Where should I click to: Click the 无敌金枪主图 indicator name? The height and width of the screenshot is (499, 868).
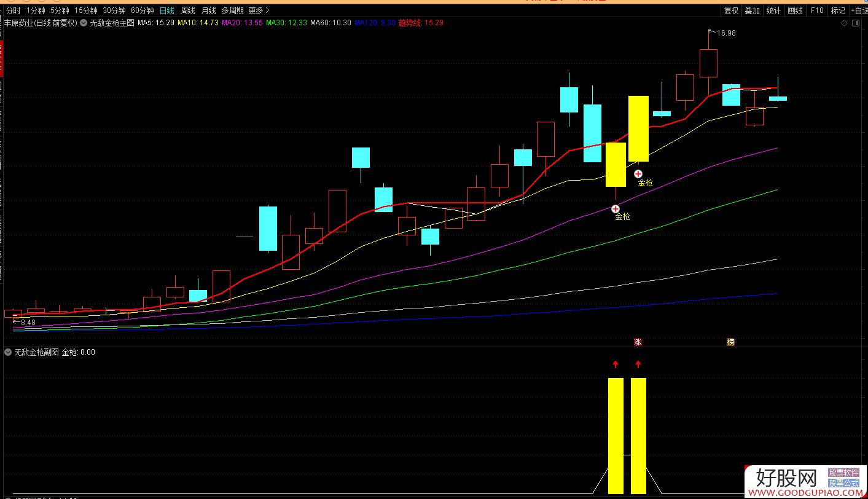pos(112,23)
